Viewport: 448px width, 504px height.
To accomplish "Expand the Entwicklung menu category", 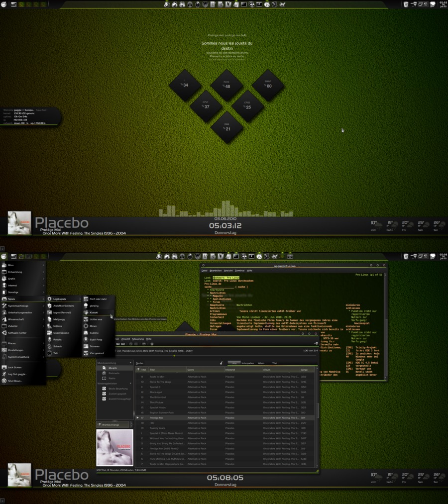I will coord(22,272).
